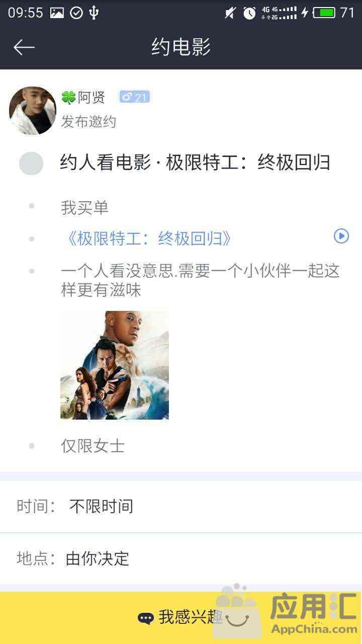Tap the gray circle beside the invitation title
Screen dimensions: 362x644
point(31,163)
